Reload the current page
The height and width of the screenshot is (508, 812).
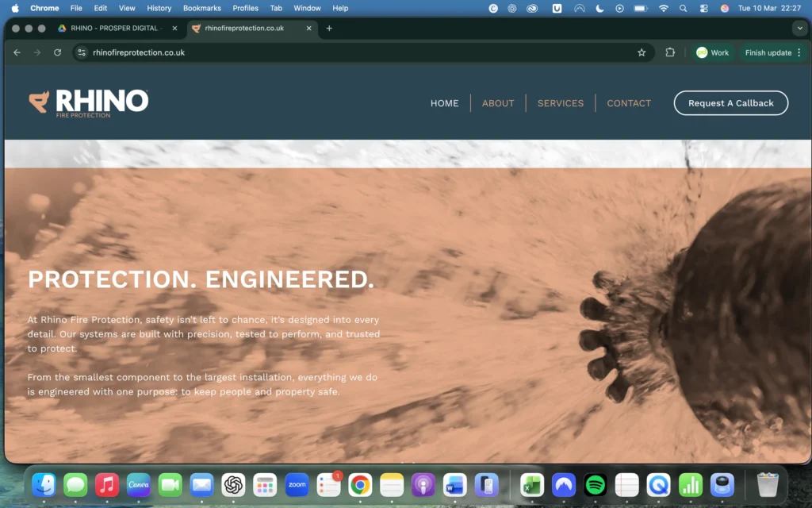click(x=57, y=52)
